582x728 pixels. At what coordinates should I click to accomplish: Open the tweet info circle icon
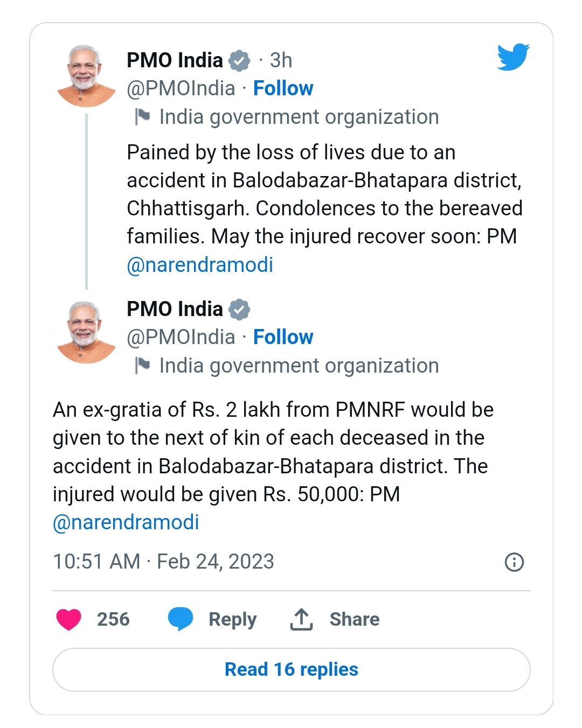click(514, 562)
